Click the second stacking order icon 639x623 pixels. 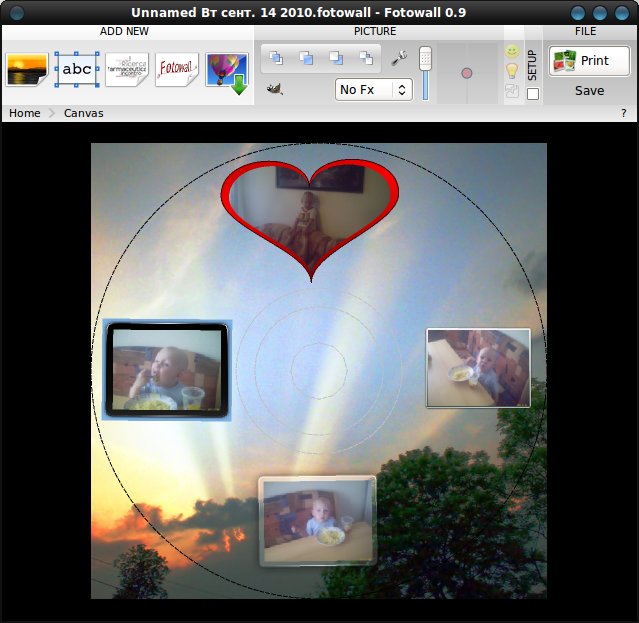coord(306,58)
